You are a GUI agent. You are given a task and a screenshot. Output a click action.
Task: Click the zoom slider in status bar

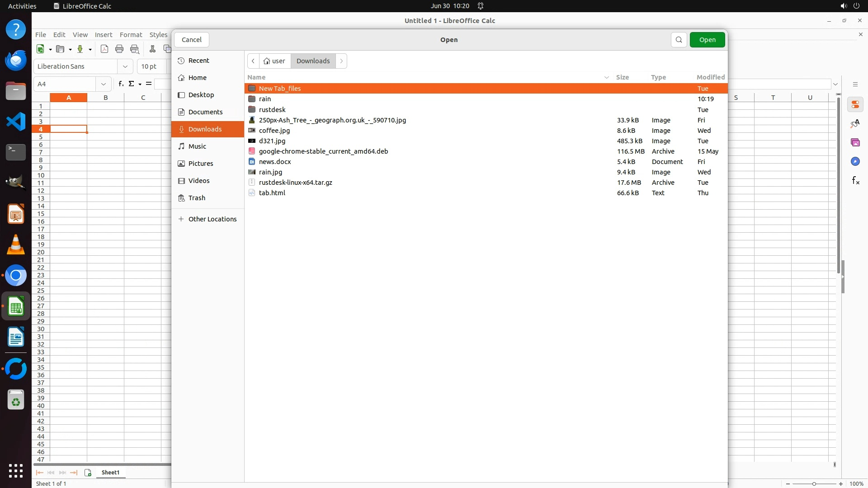[814, 484]
